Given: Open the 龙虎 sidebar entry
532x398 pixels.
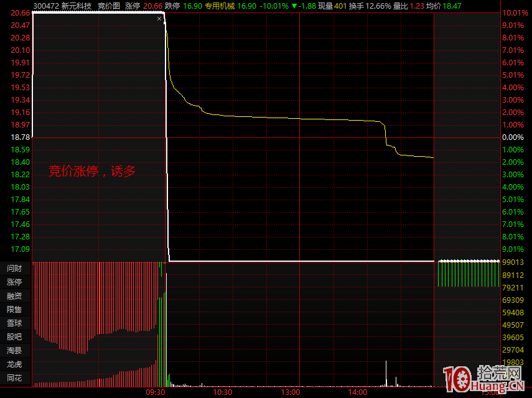Looking at the screenshot, I should pyautogui.click(x=14, y=364).
